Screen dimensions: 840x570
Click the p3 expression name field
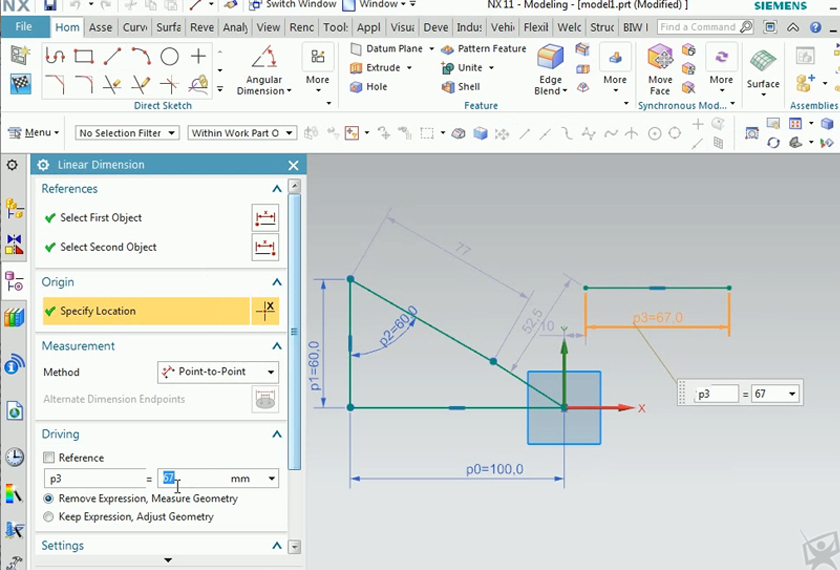93,479
